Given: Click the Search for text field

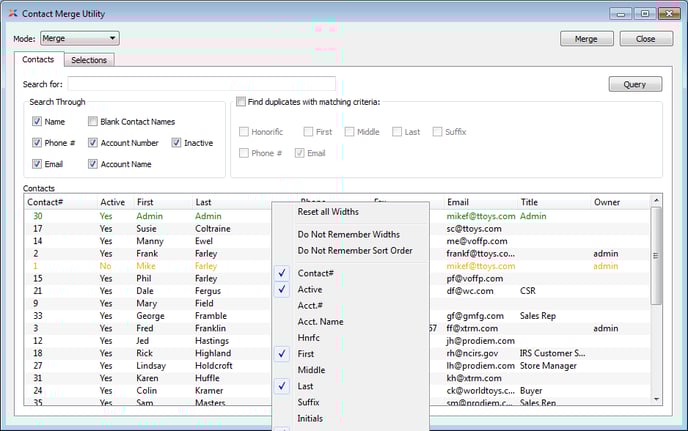Looking at the screenshot, I should pos(201,83).
